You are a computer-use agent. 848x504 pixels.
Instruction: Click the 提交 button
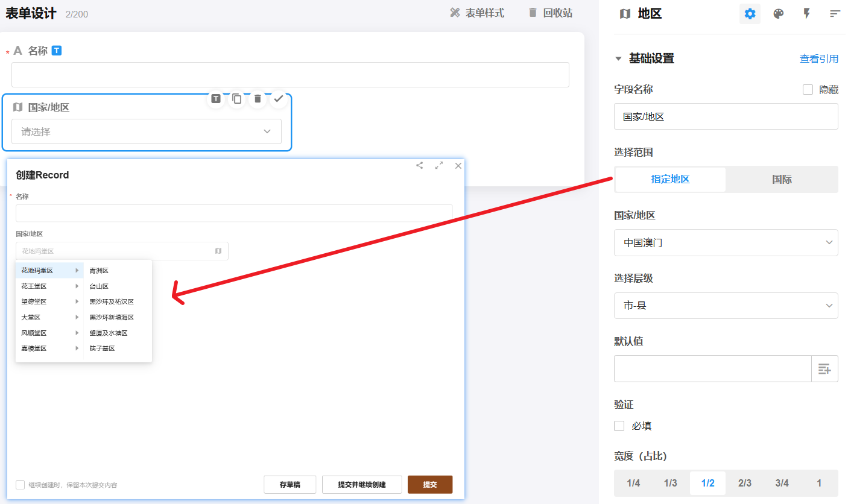tap(429, 485)
